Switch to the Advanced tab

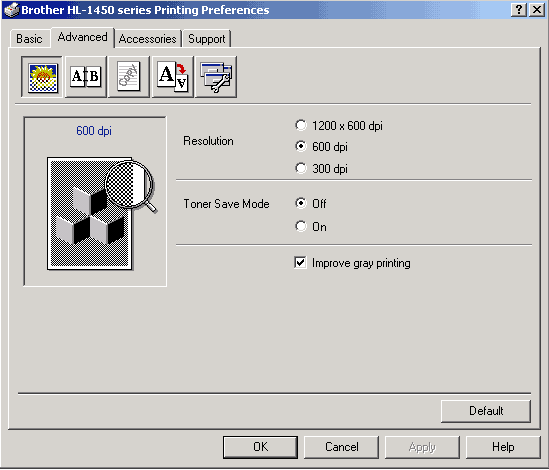click(x=83, y=37)
